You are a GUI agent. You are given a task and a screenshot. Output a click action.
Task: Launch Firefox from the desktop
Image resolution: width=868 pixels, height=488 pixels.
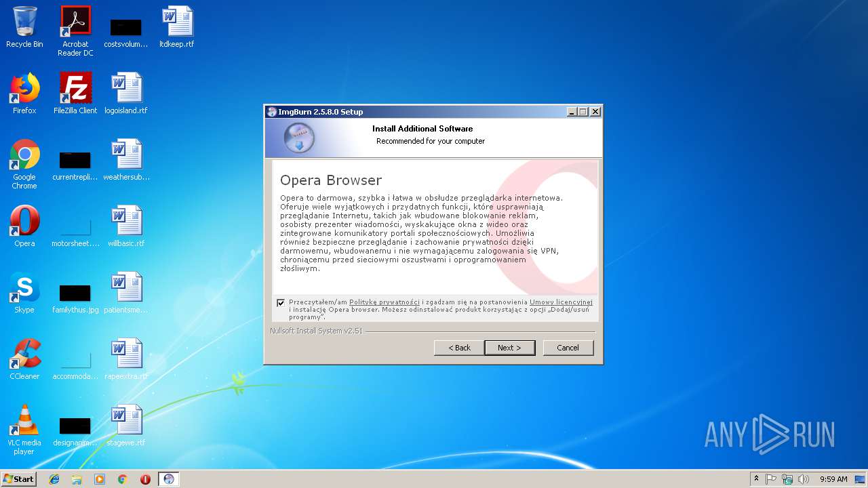[24, 94]
